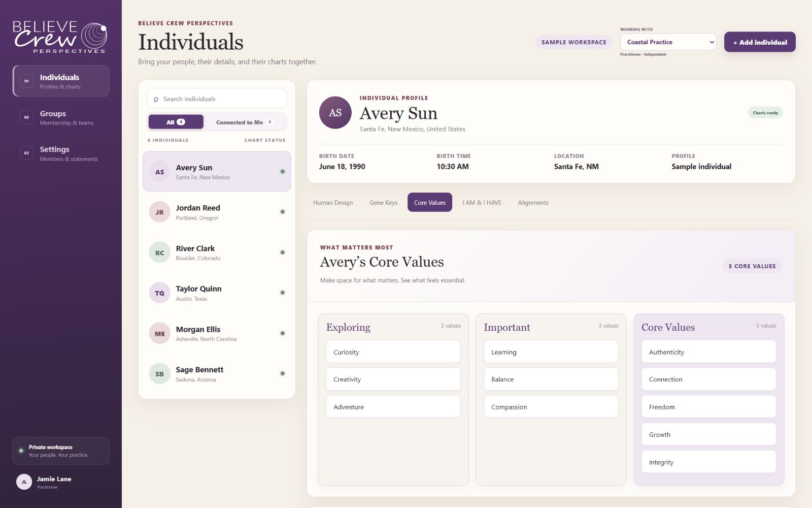The width and height of the screenshot is (812, 508).
Task: Go to Individuals in the sidebar
Action: click(x=61, y=81)
